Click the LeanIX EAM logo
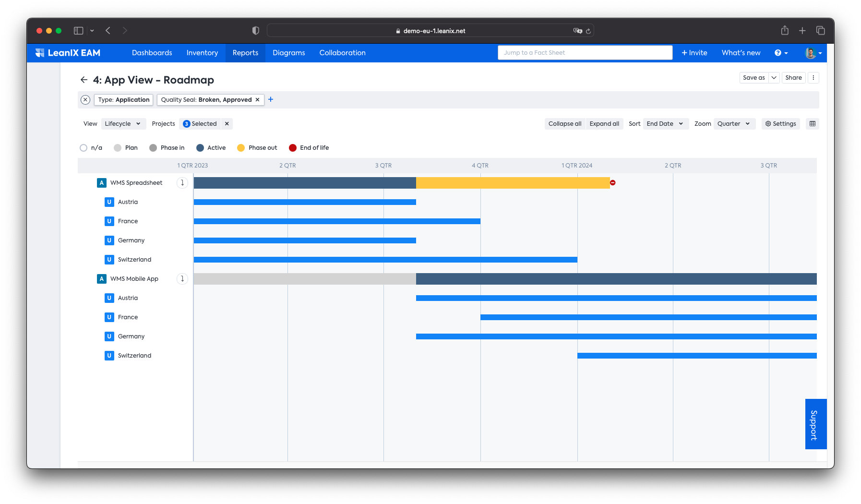 click(x=68, y=53)
